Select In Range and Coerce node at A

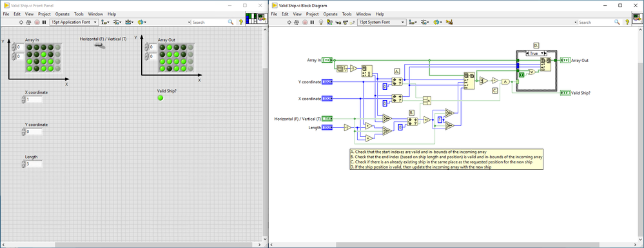coord(397,82)
